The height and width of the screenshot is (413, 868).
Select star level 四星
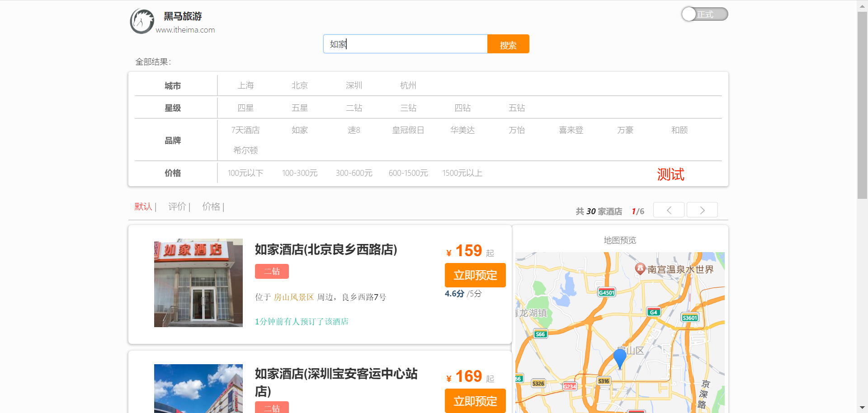click(x=245, y=108)
